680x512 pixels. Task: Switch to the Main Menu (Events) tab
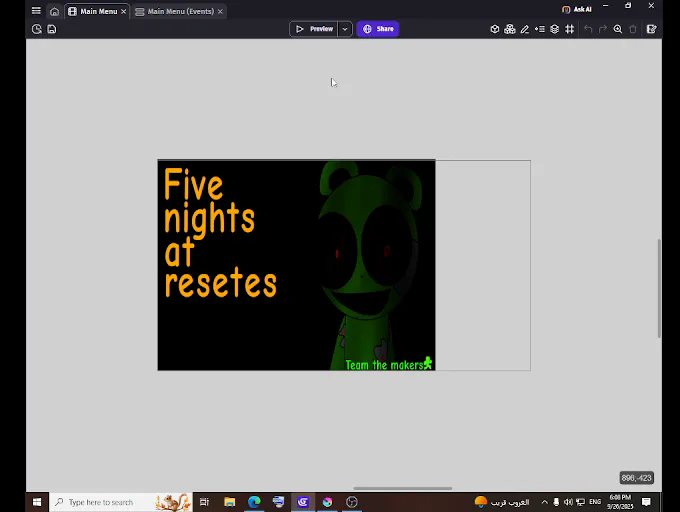click(176, 11)
